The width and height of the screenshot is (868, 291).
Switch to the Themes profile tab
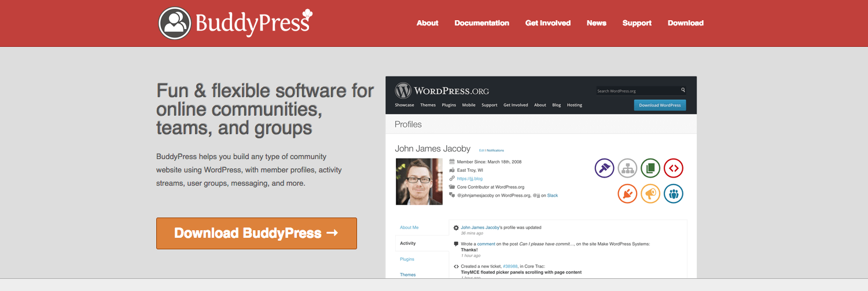click(x=408, y=275)
